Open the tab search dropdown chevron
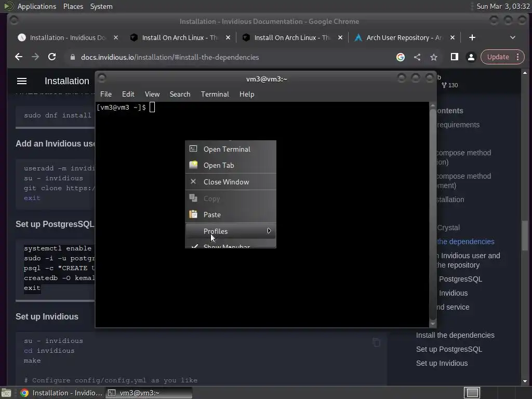The height and width of the screenshot is (399, 532). pyautogui.click(x=513, y=37)
